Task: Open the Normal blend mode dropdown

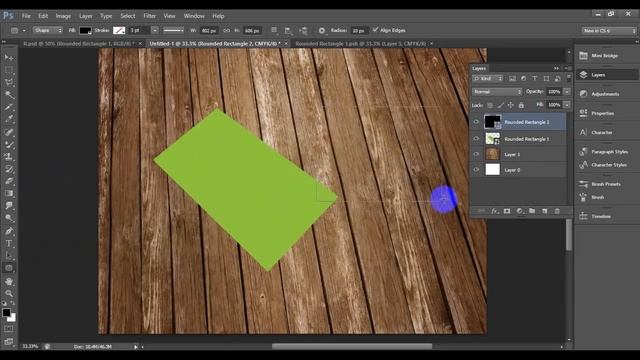Action: tap(497, 92)
